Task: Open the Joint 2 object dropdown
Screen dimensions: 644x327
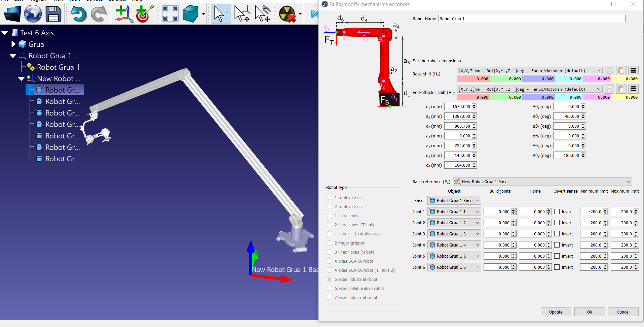Action: 454,223
